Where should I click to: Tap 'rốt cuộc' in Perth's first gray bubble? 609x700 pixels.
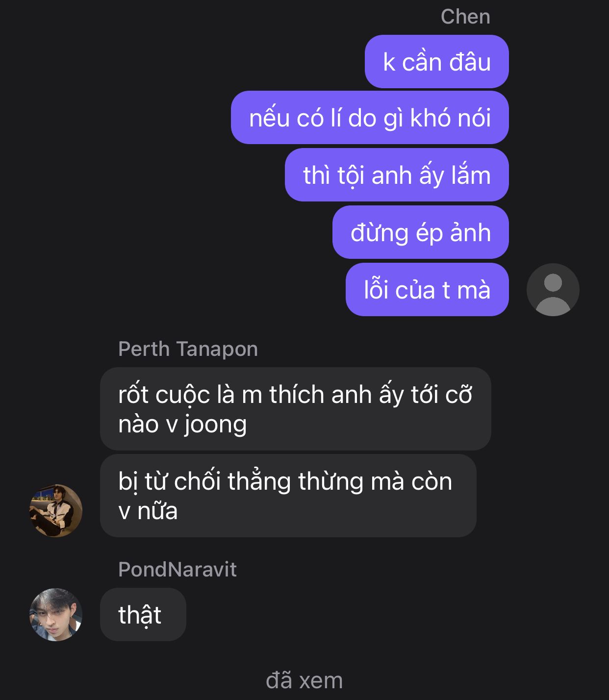164,395
